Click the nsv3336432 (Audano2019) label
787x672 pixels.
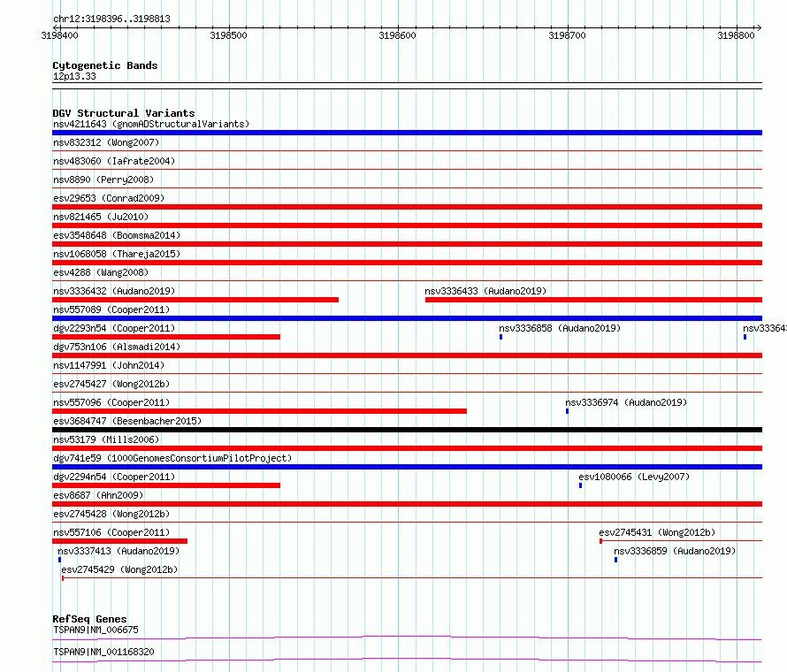(x=114, y=291)
